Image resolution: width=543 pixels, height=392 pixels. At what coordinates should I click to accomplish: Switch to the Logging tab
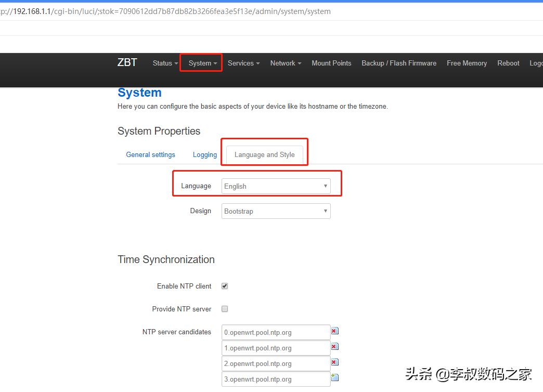click(204, 154)
